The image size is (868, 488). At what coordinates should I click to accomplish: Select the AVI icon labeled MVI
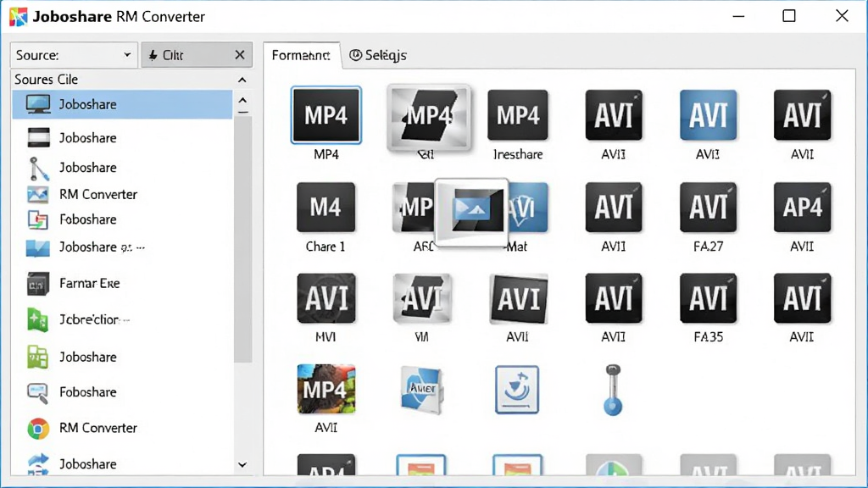tap(326, 298)
